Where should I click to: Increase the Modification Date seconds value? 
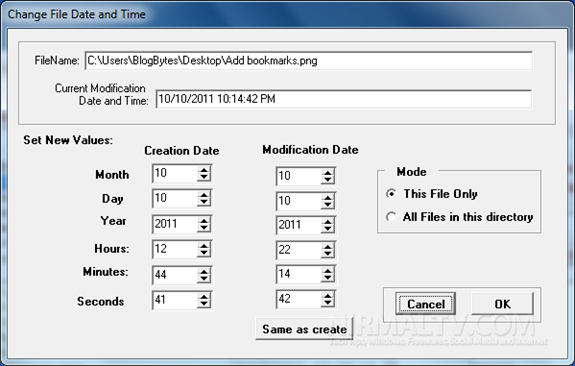tap(327, 295)
